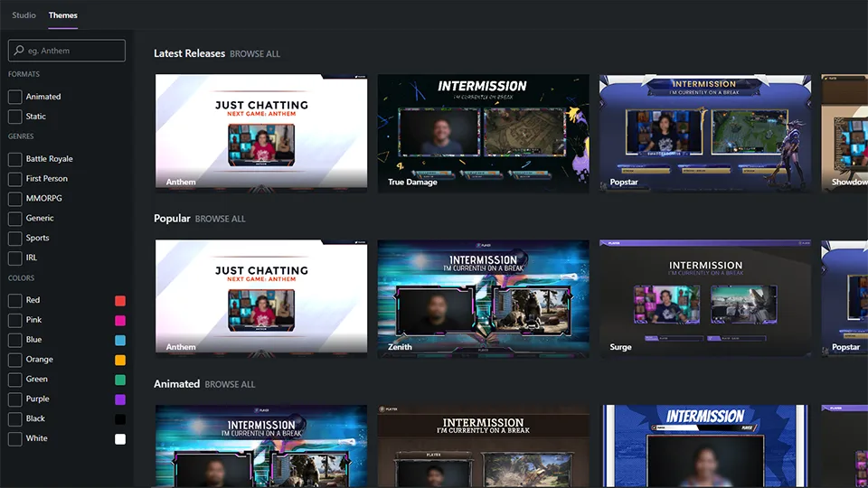Check the Red color filter box

pyautogui.click(x=15, y=300)
